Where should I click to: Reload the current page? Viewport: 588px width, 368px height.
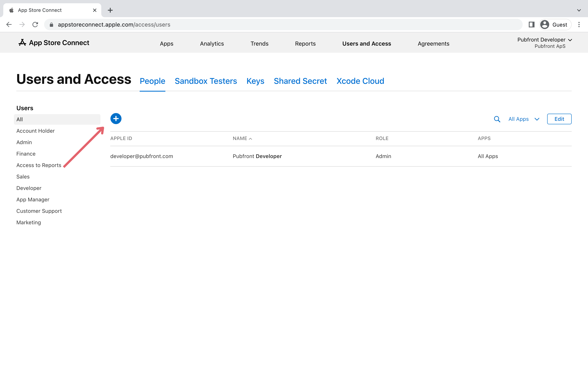coord(35,25)
